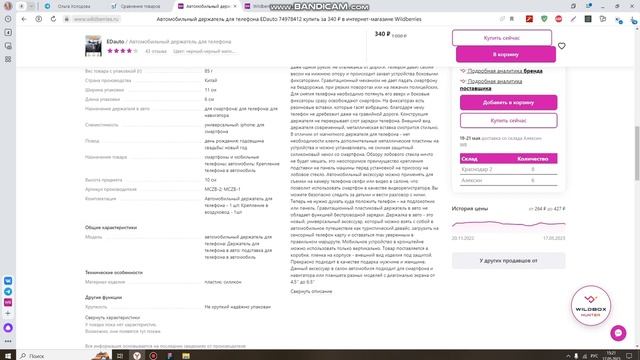Click product thumbnail image in header
Screen dimensions: 640x360
[93, 46]
